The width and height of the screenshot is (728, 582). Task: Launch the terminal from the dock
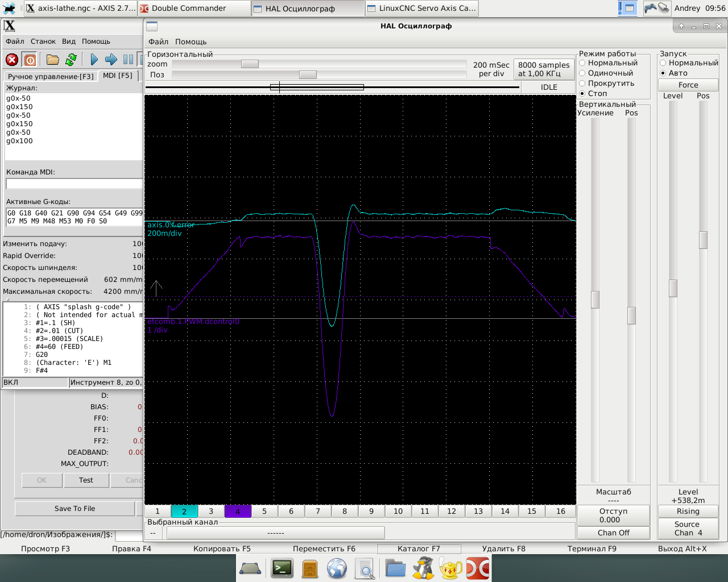pos(282,568)
